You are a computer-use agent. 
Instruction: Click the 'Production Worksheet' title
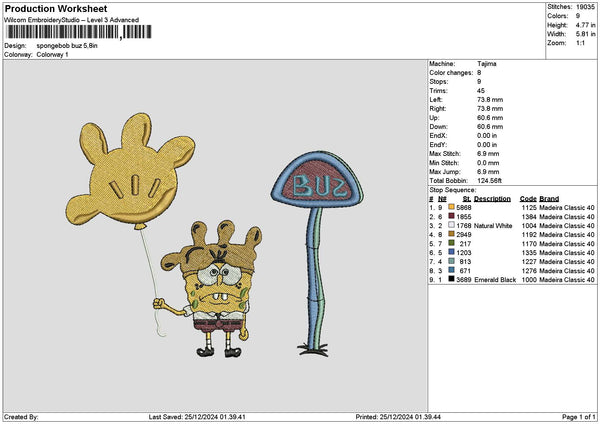(56, 8)
